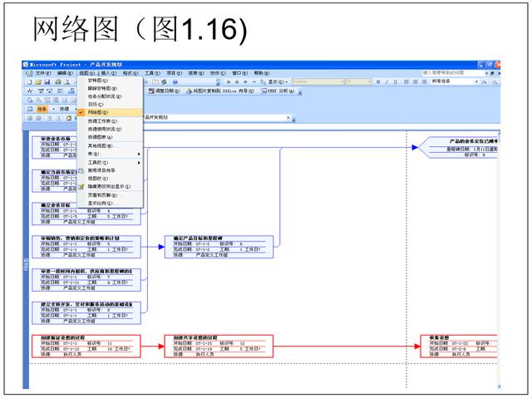The height and width of the screenshot is (398, 532).
Task: Select the 产品的业务定位已阐明 milestone node
Action: click(x=458, y=147)
